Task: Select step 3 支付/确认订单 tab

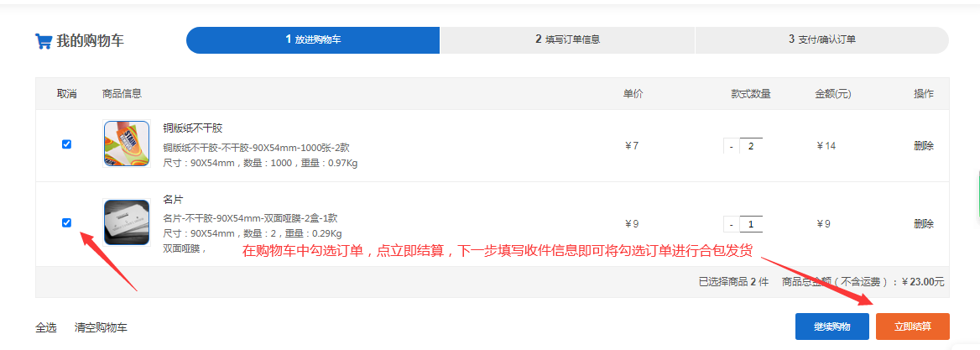Action: [821, 39]
